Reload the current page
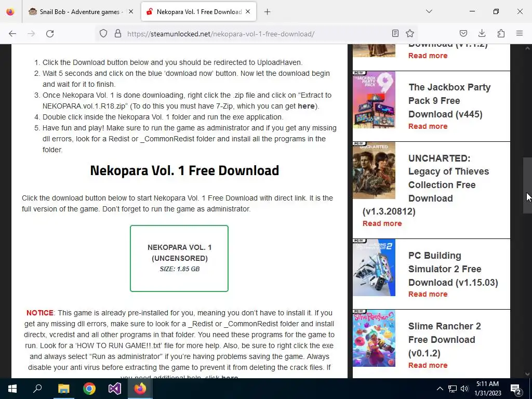Viewport: 532px width, 399px height. [50, 34]
